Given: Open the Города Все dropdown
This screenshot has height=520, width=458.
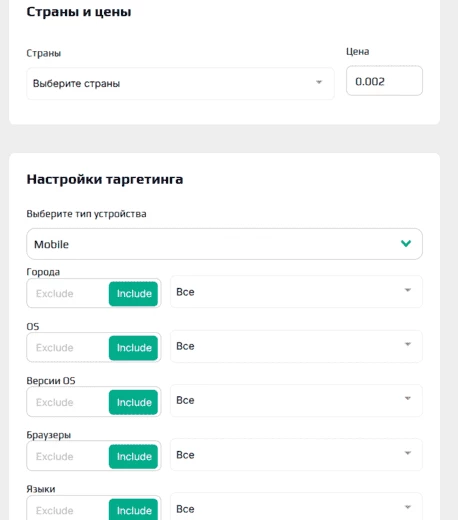Looking at the screenshot, I should coord(296,292).
